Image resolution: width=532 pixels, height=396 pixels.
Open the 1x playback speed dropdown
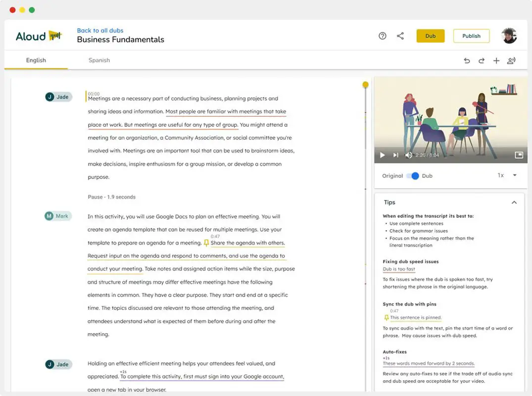507,175
